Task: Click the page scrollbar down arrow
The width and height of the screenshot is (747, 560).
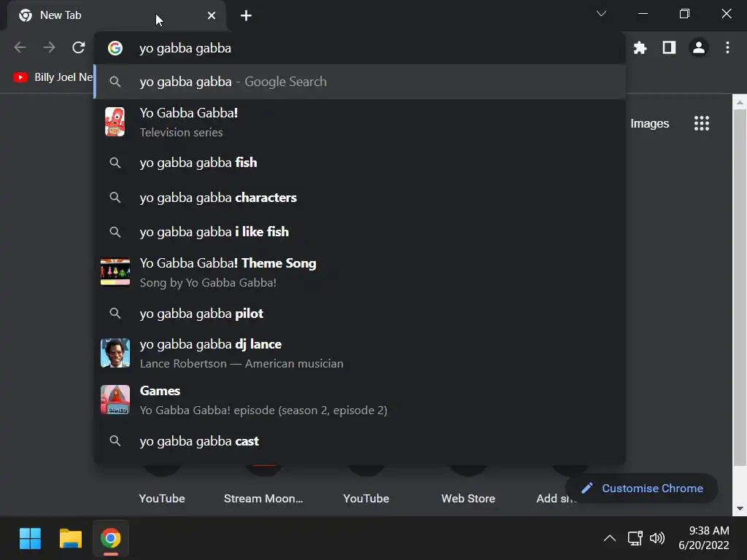Action: click(740, 508)
